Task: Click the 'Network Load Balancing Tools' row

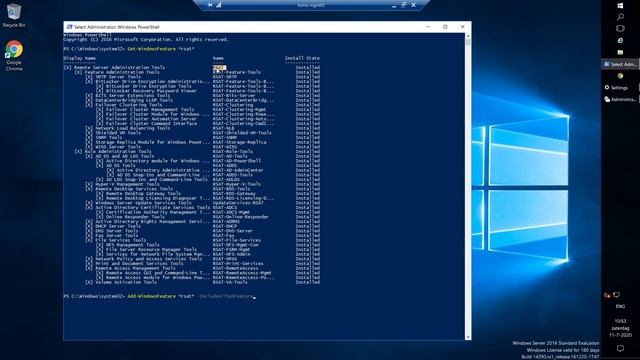Action: click(202, 128)
